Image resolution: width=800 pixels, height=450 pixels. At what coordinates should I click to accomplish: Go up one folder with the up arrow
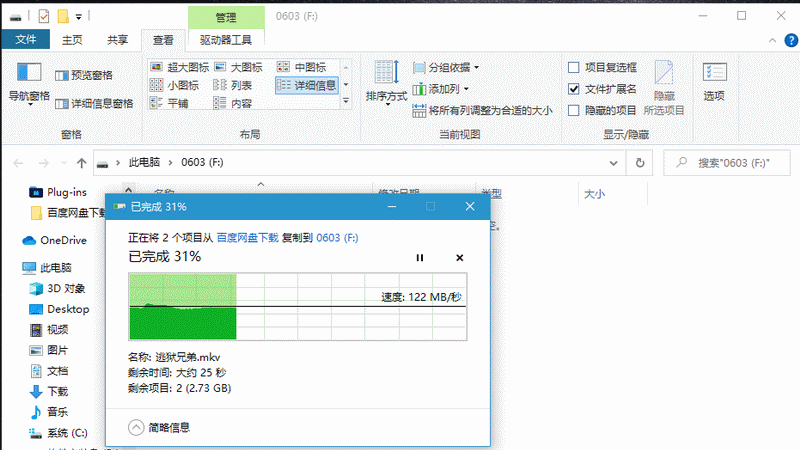point(82,163)
